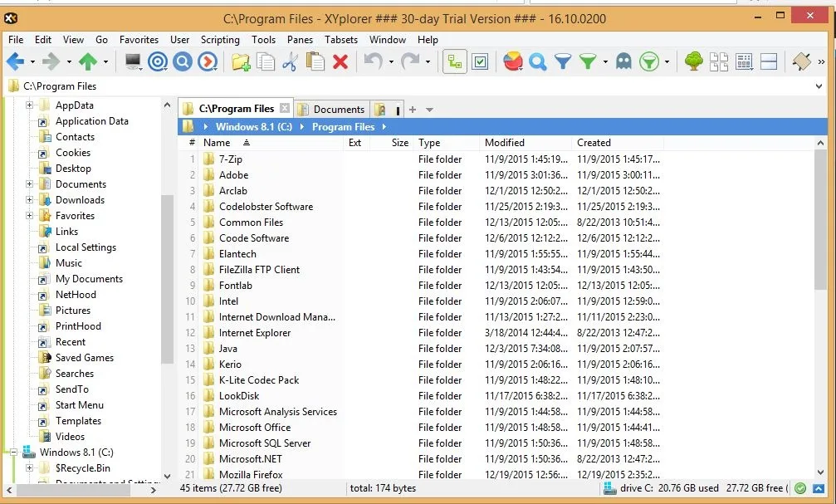Screen dimensions: 836x504
Task: Click the Ghost Filter icon
Action: pos(623,62)
